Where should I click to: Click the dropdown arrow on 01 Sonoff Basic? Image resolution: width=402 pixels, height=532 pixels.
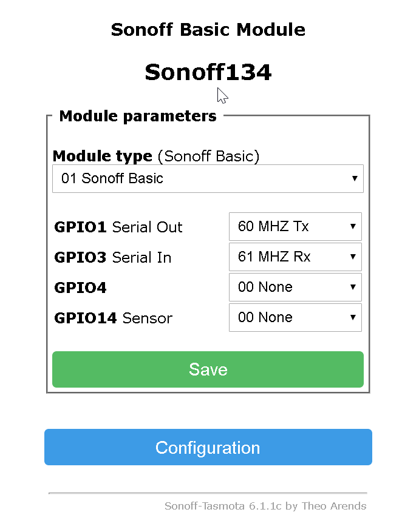click(x=355, y=178)
